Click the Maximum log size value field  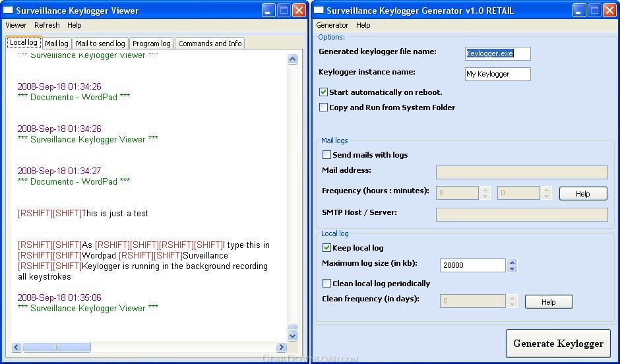coord(472,265)
